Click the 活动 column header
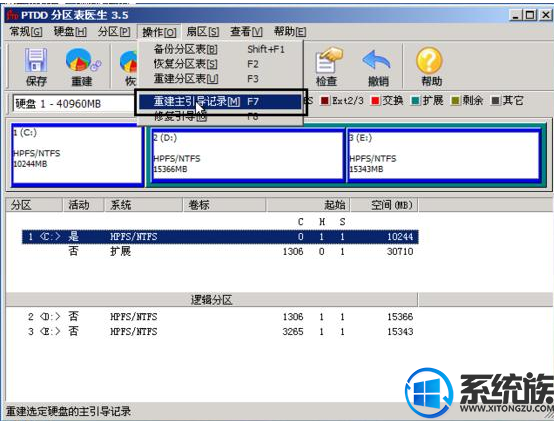Screen dimensions: 554x421 [x=83, y=205]
